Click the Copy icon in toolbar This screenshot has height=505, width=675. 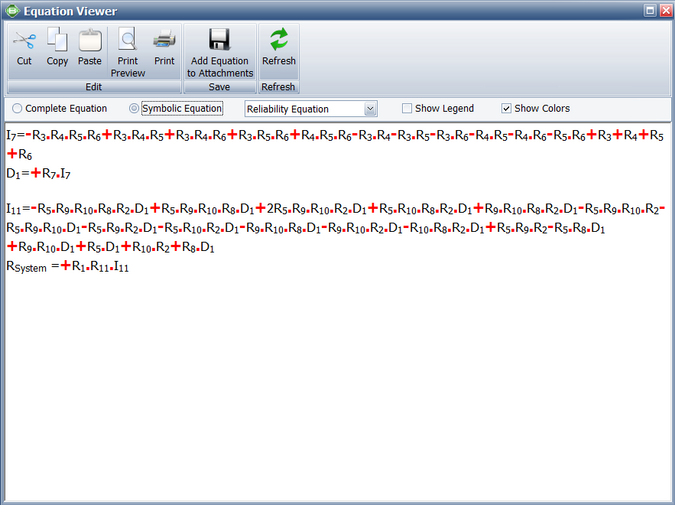tap(58, 41)
